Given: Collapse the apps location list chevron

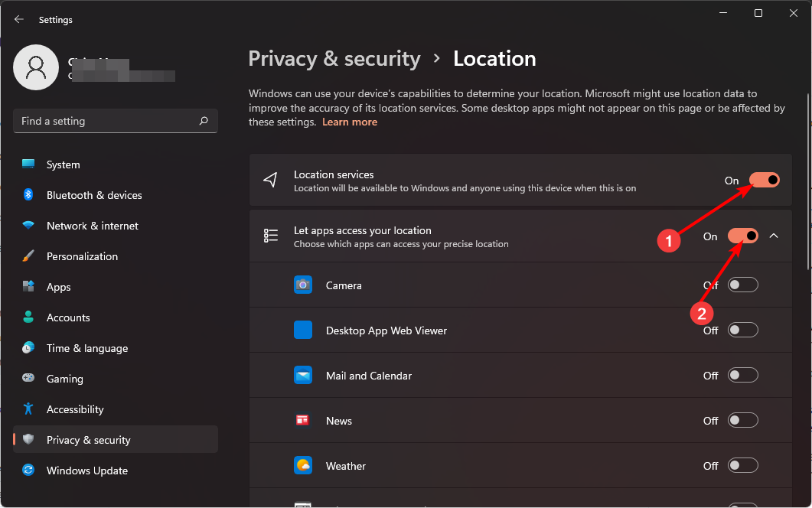Looking at the screenshot, I should tap(774, 236).
